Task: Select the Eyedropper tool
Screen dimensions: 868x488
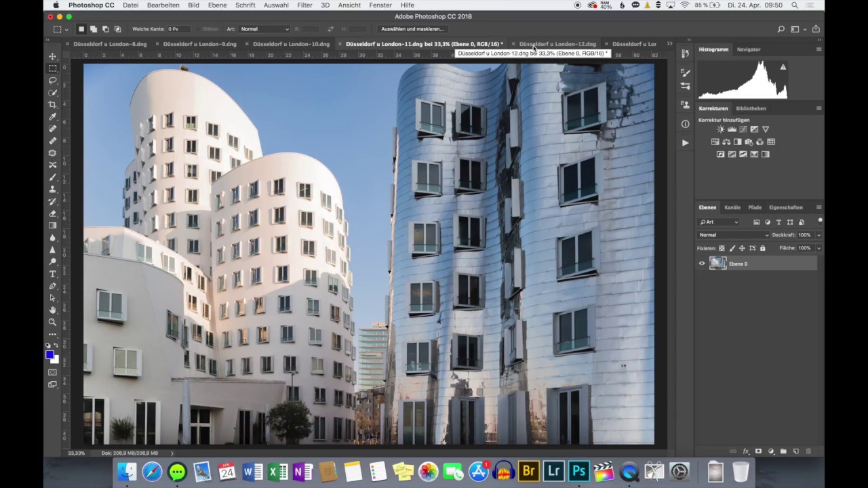Action: [53, 117]
